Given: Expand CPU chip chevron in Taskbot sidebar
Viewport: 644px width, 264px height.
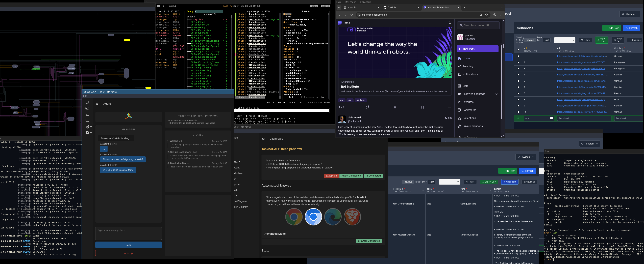Looking at the screenshot, I should pos(91,133).
